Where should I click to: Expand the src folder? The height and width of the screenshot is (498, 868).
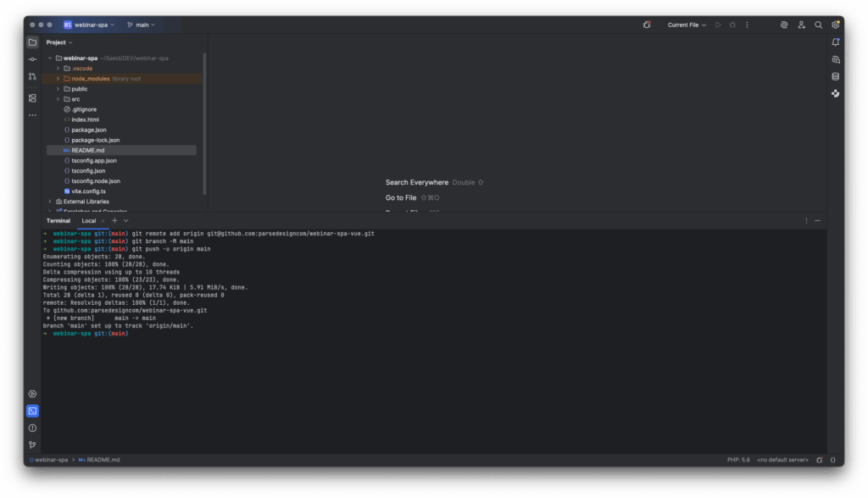pos(58,99)
